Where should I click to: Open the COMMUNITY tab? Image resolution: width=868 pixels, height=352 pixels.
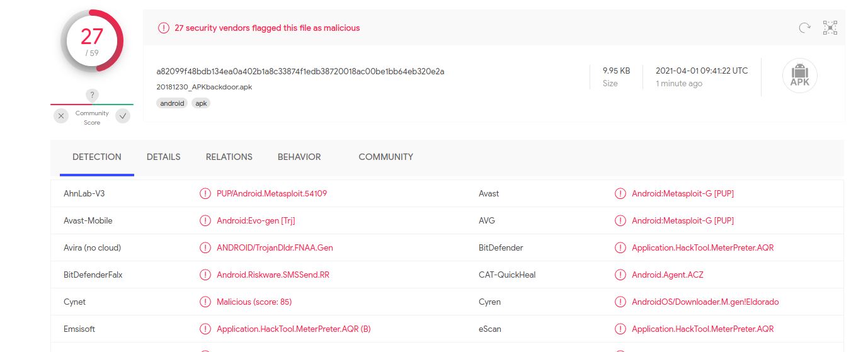point(385,157)
